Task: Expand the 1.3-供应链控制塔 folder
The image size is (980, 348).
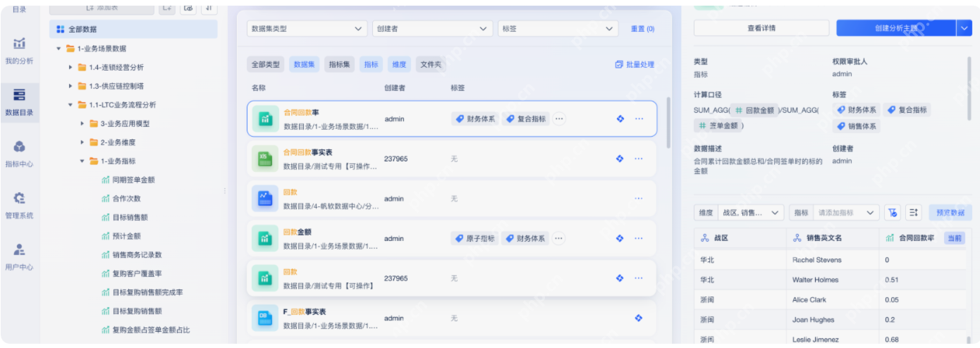Action: pyautogui.click(x=71, y=86)
